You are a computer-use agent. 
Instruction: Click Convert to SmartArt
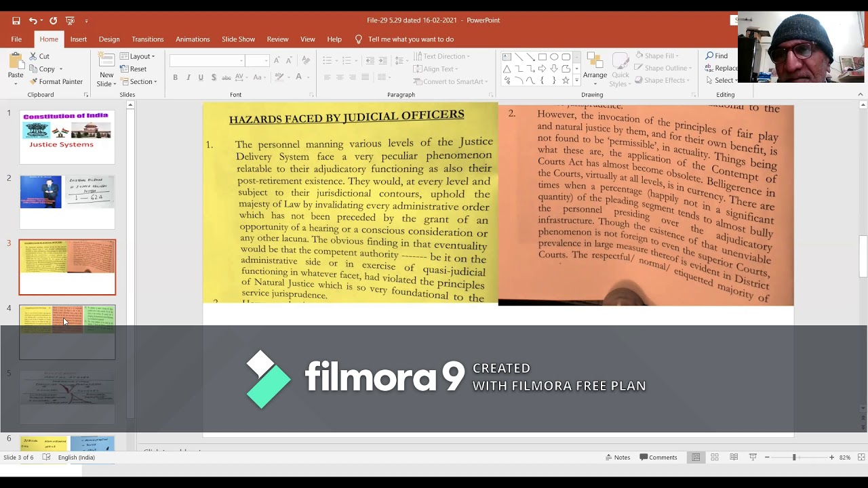point(451,82)
